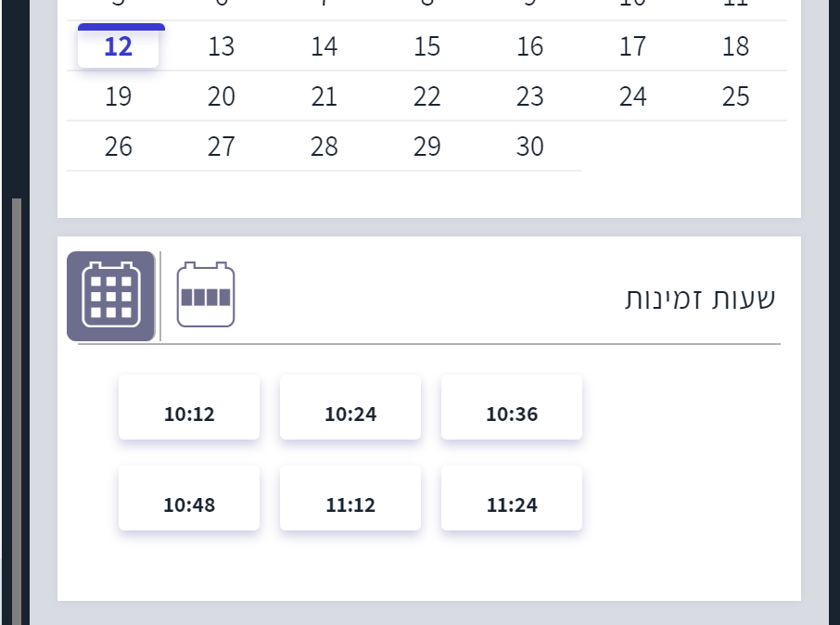Select the highlighted date 12

(119, 46)
